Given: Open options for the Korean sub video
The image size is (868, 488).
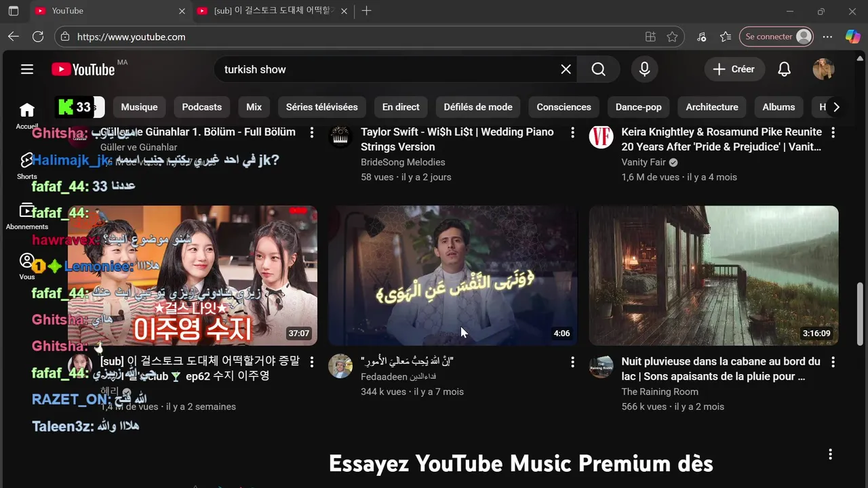Looking at the screenshot, I should point(312,362).
